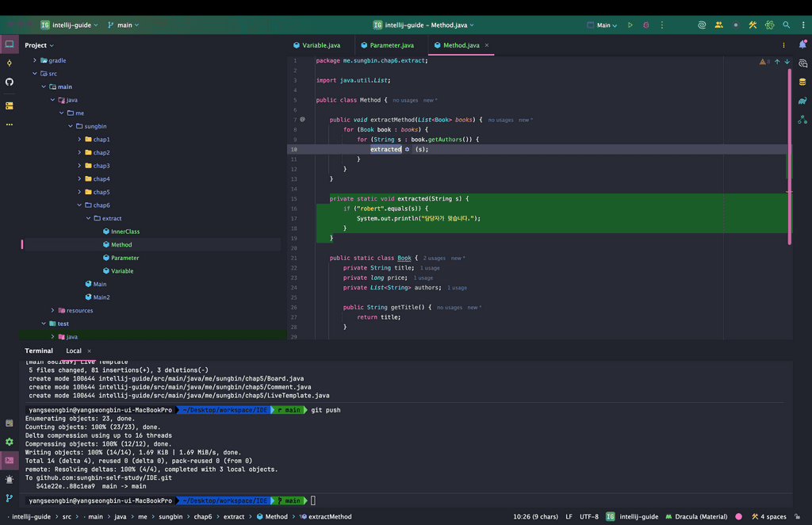Select InnerClass file in project tree

[124, 232]
